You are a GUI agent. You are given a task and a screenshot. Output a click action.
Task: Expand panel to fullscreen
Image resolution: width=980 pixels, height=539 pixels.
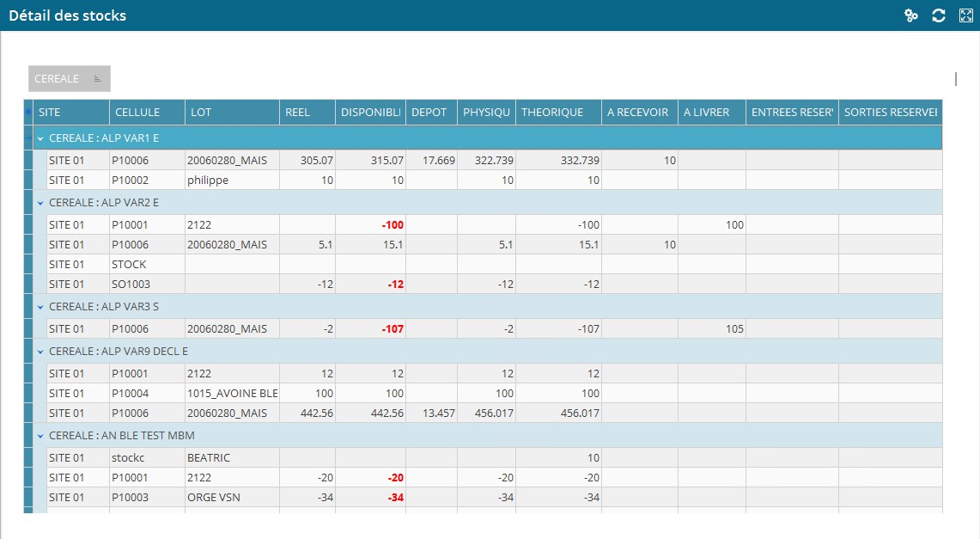click(x=965, y=15)
